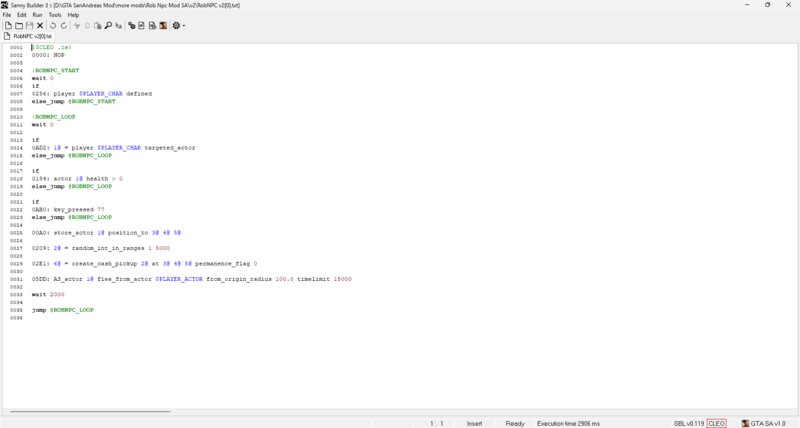Click the 'flee_from_actor' code line
The width and height of the screenshot is (800, 428).
point(192,279)
